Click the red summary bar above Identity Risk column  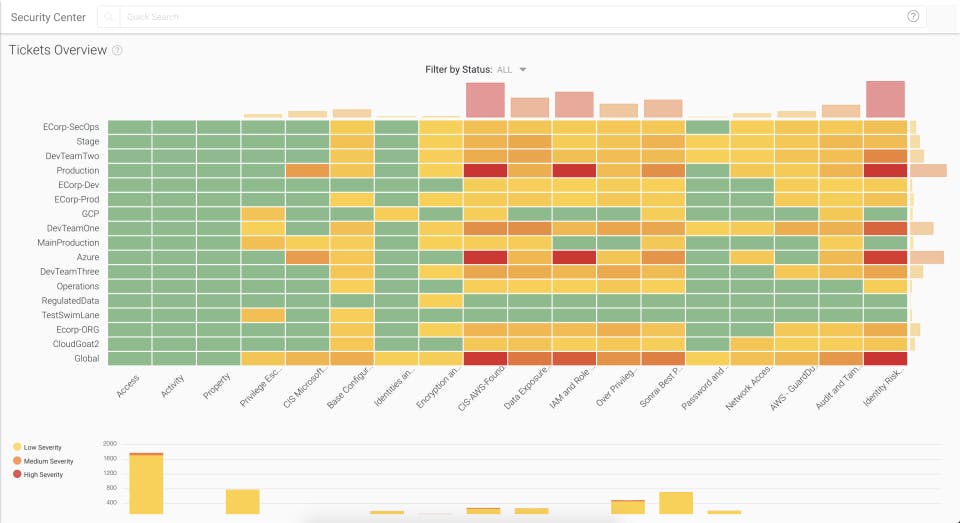point(885,99)
